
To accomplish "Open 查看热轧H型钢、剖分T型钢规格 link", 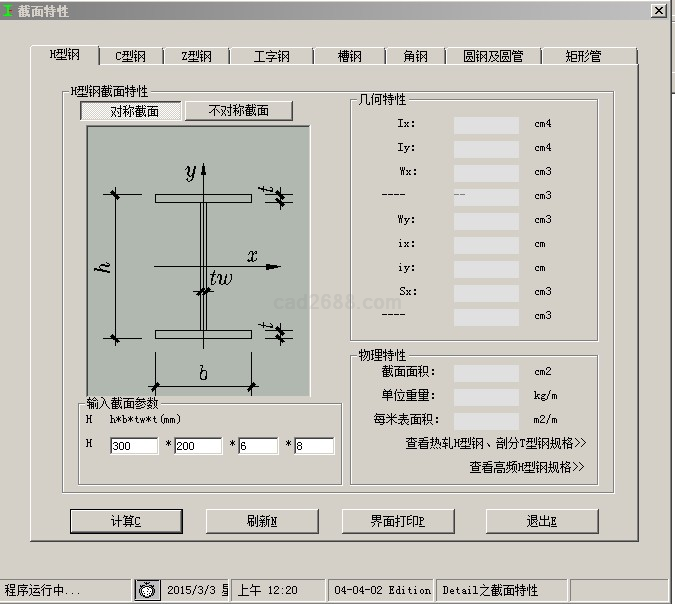I will click(x=495, y=443).
